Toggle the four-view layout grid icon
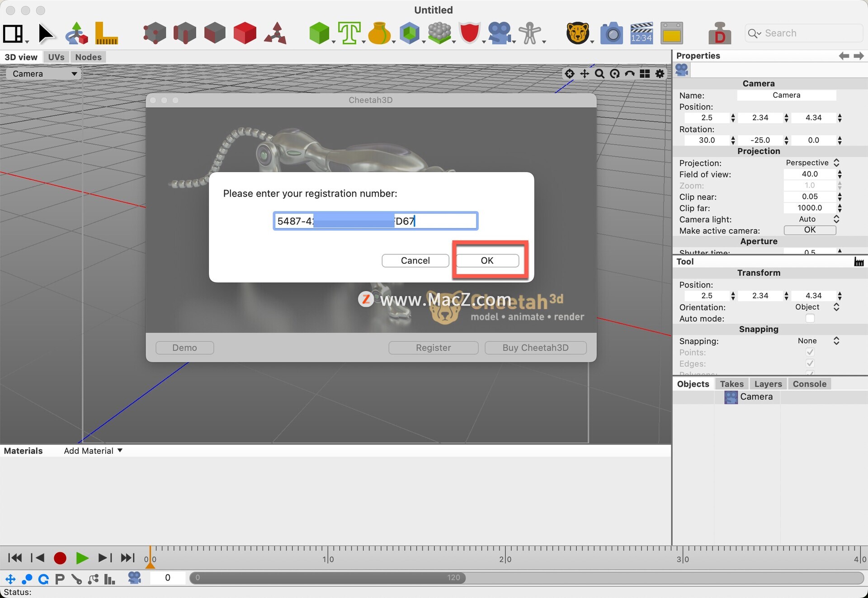The image size is (868, 598). point(645,74)
